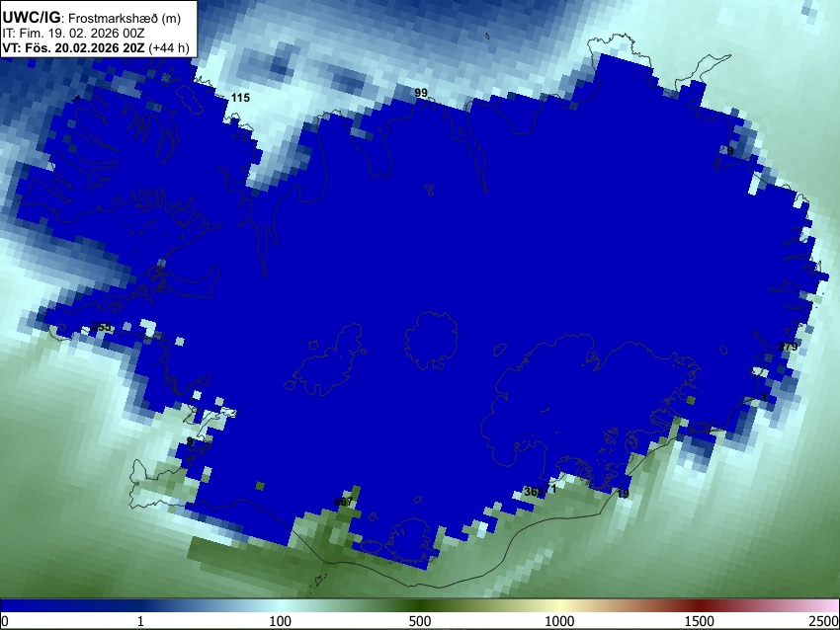The height and width of the screenshot is (630, 840).
Task: Click the legend label "0" on the color scale
Action: tap(5, 621)
